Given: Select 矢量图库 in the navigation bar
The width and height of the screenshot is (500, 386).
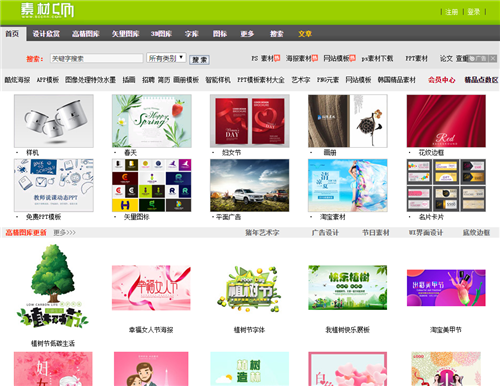Looking at the screenshot, I should pyautogui.click(x=125, y=34).
